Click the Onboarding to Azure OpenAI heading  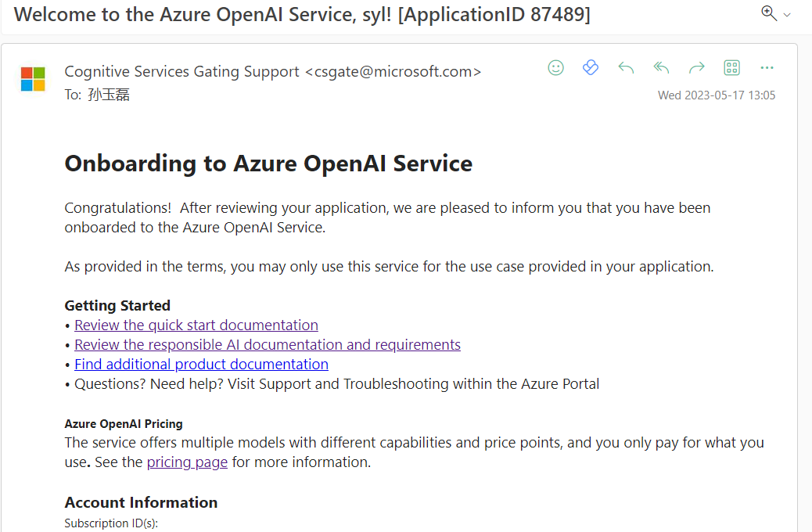[x=268, y=164]
